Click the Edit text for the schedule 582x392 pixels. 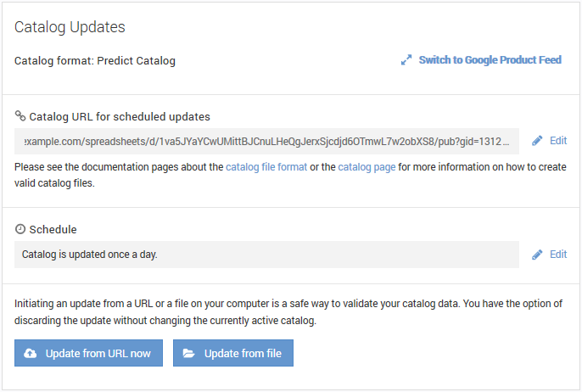point(558,255)
